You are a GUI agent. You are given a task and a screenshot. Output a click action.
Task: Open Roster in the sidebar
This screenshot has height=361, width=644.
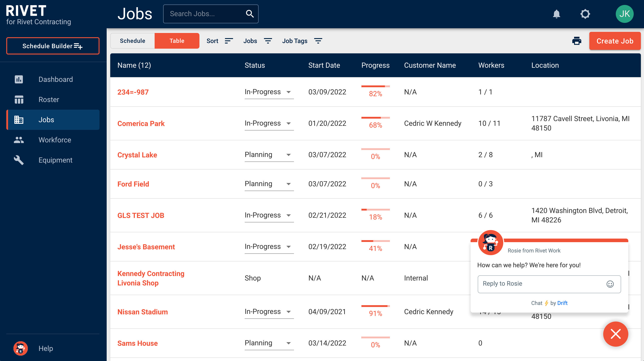coord(53,100)
